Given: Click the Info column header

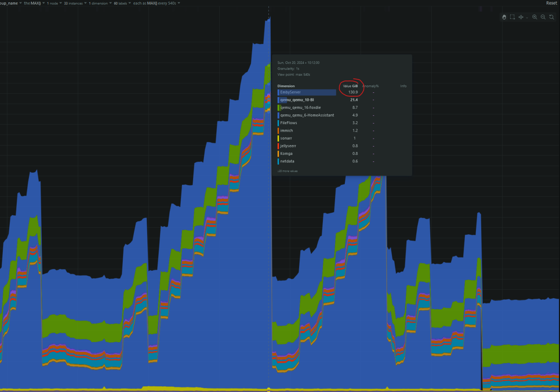Looking at the screenshot, I should [x=403, y=86].
